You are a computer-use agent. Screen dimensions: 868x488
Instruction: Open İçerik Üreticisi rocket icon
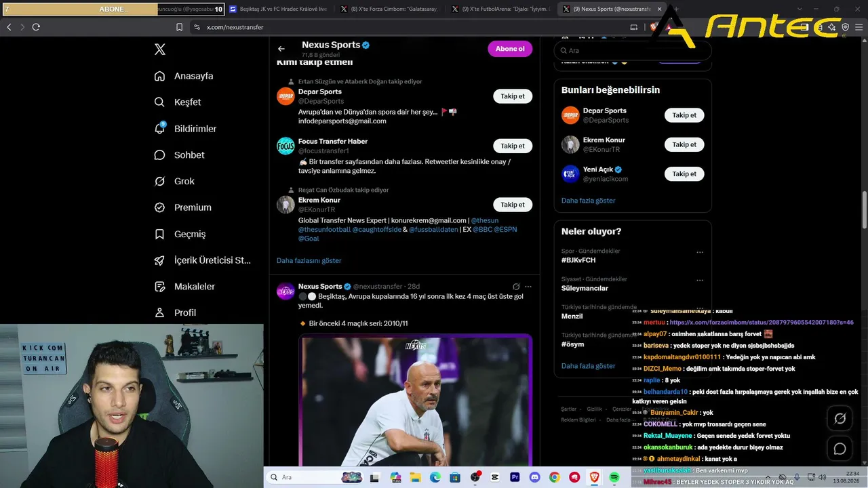click(159, 260)
